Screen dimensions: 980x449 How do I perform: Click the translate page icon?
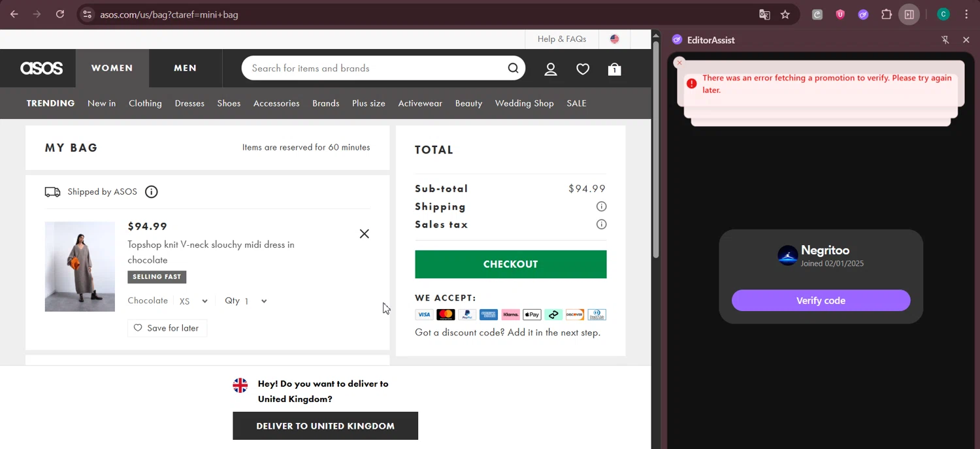click(x=764, y=14)
